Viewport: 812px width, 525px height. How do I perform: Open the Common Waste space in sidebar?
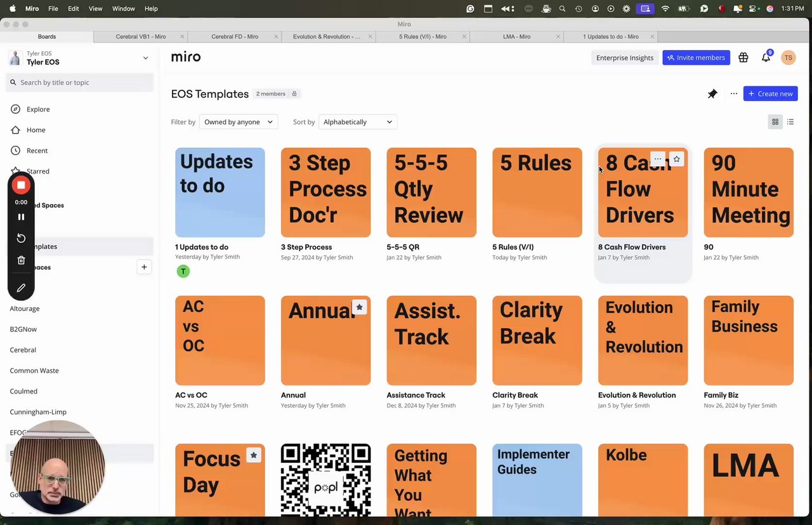(x=34, y=371)
